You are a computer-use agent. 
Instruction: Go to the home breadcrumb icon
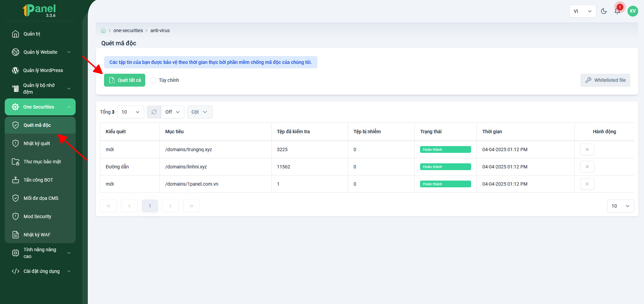coord(103,30)
